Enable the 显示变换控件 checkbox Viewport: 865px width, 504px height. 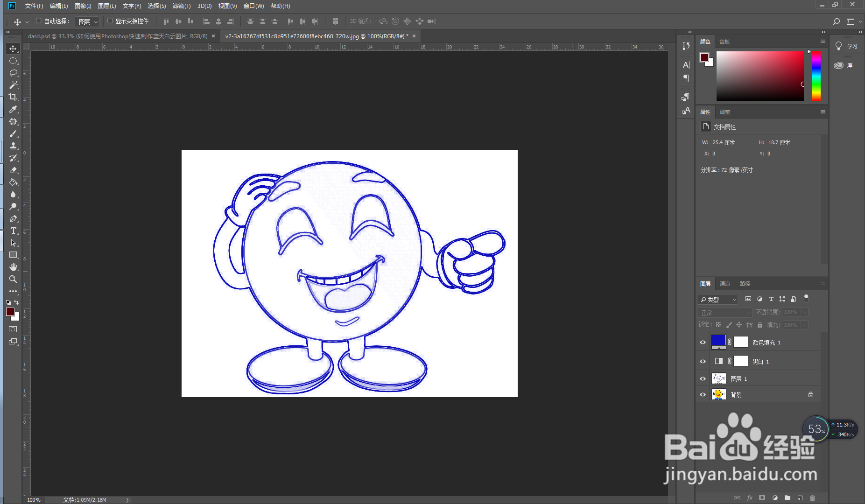[110, 21]
